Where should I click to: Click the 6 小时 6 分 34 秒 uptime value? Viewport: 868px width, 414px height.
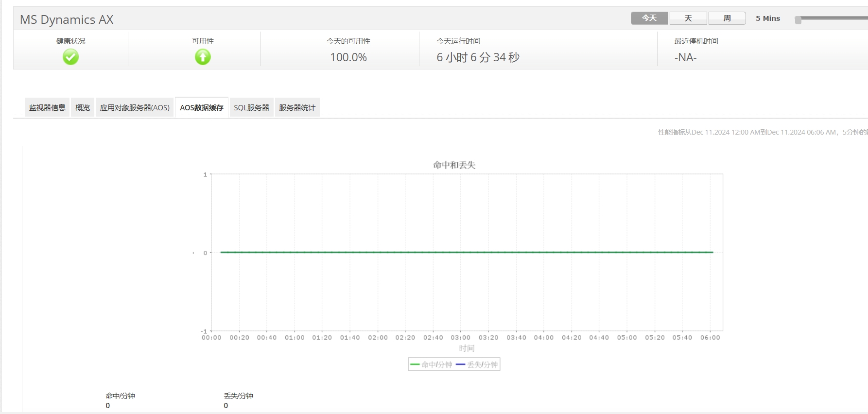point(478,57)
